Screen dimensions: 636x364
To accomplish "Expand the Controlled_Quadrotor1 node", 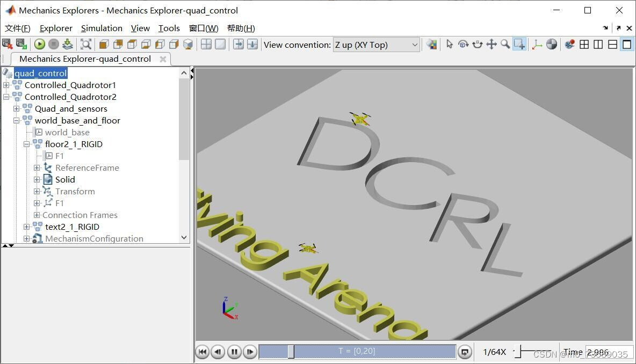I will point(6,85).
